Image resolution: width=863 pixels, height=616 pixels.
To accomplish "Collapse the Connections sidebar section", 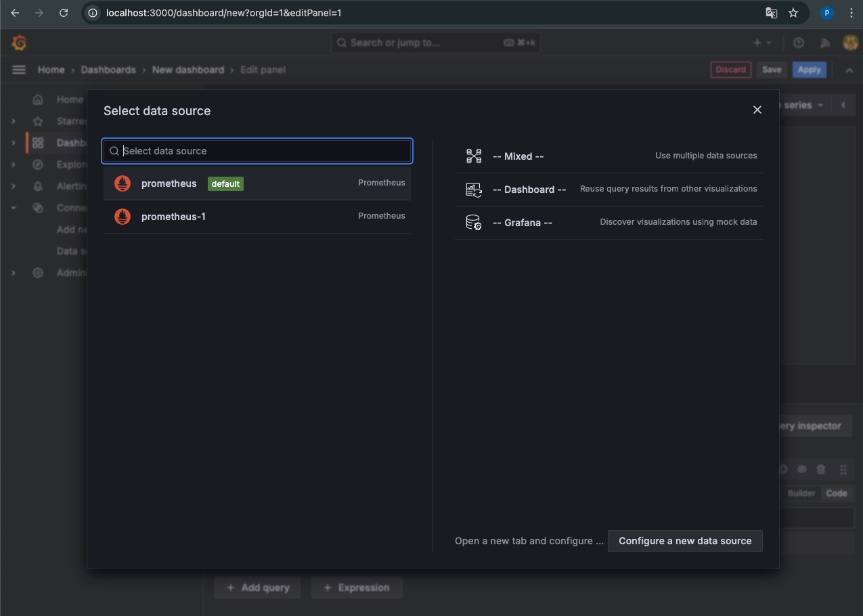I will point(14,208).
